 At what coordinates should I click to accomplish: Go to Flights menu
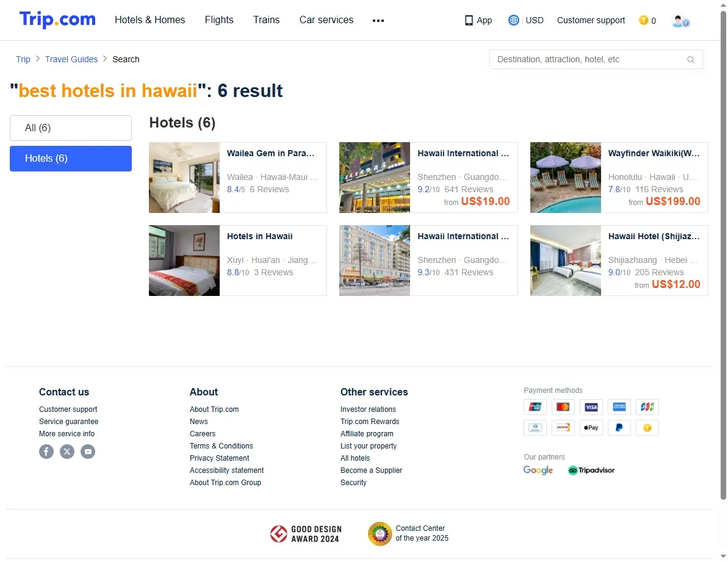(219, 20)
